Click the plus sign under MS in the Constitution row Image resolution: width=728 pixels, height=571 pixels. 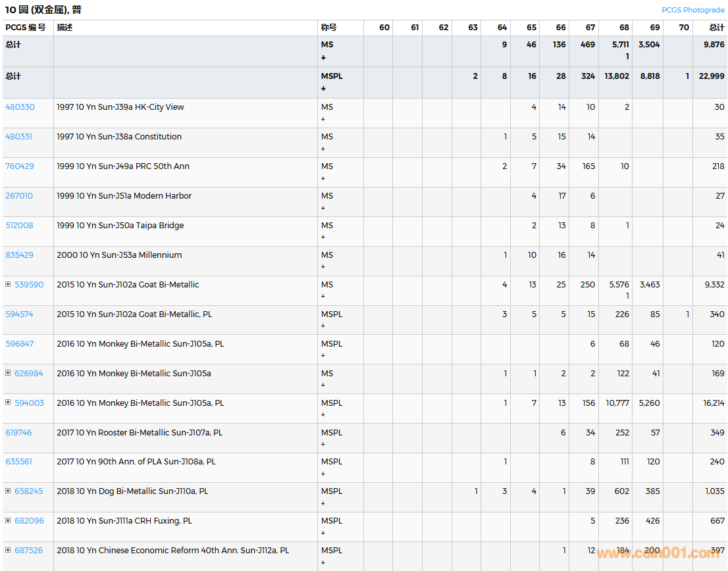[323, 149]
